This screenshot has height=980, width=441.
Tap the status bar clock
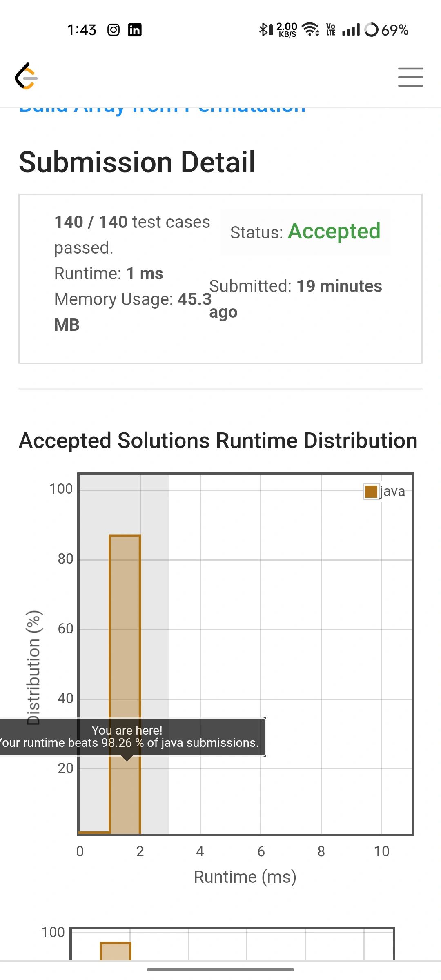coord(82,30)
